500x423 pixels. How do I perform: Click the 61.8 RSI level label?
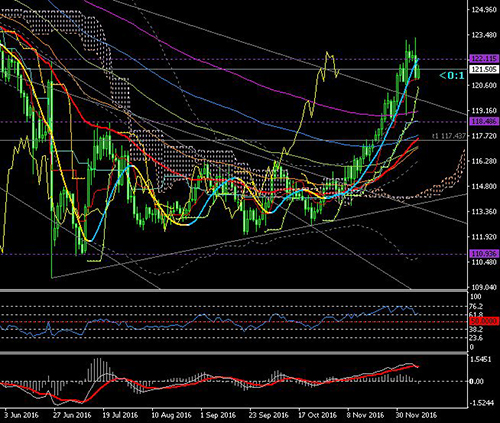pyautogui.click(x=476, y=315)
